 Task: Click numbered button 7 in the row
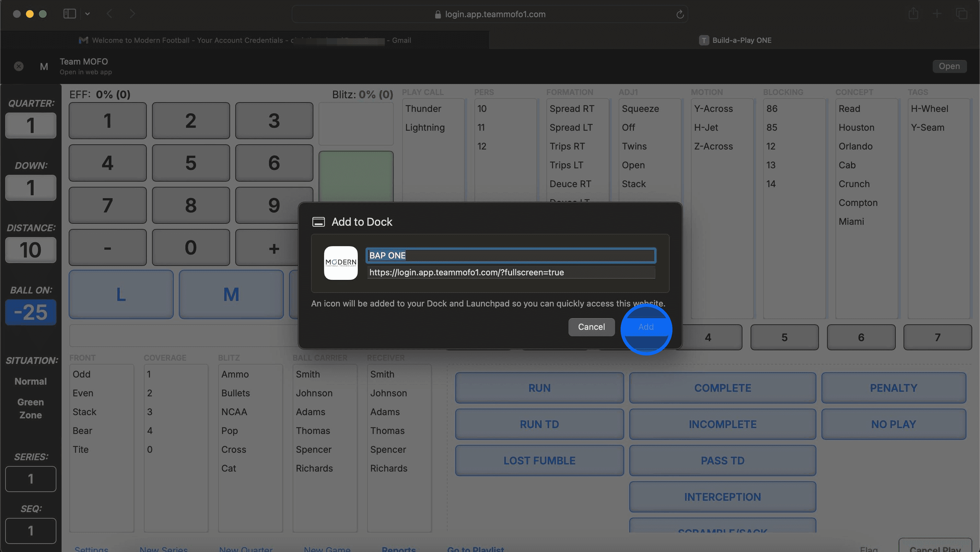(x=938, y=337)
